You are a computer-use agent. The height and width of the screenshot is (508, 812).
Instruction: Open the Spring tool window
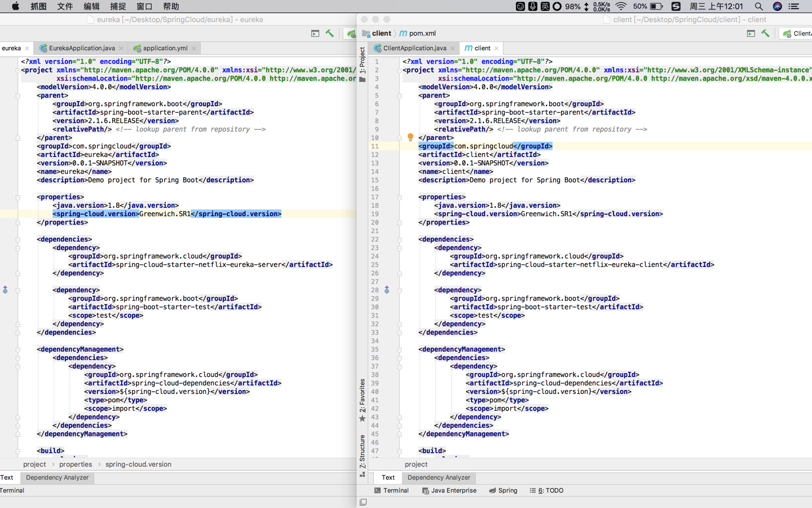pyautogui.click(x=503, y=491)
